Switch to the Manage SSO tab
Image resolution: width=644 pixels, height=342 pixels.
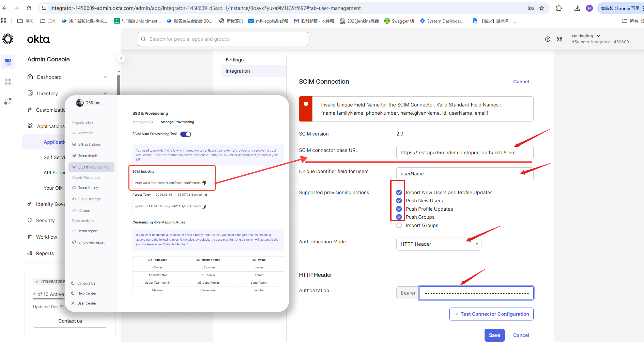pyautogui.click(x=142, y=122)
